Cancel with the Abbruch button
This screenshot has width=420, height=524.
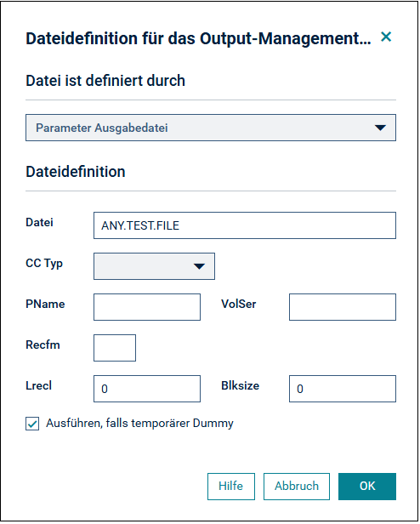pyautogui.click(x=297, y=487)
